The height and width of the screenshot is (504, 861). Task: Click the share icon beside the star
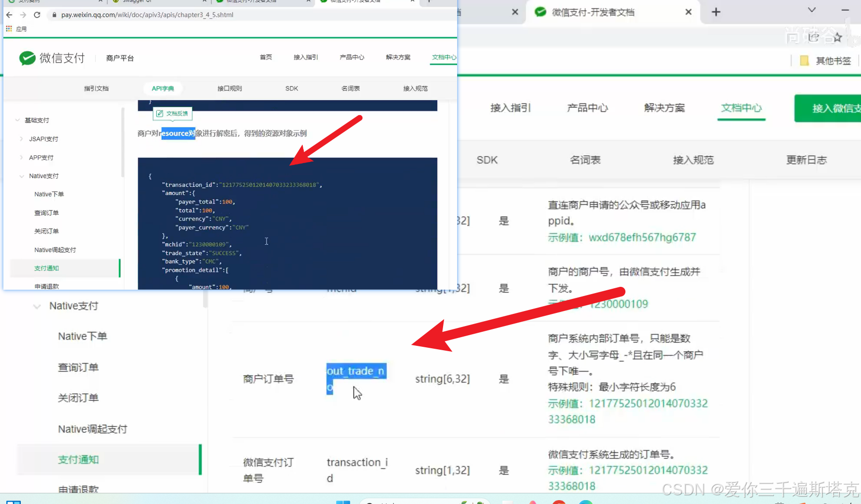(x=814, y=37)
